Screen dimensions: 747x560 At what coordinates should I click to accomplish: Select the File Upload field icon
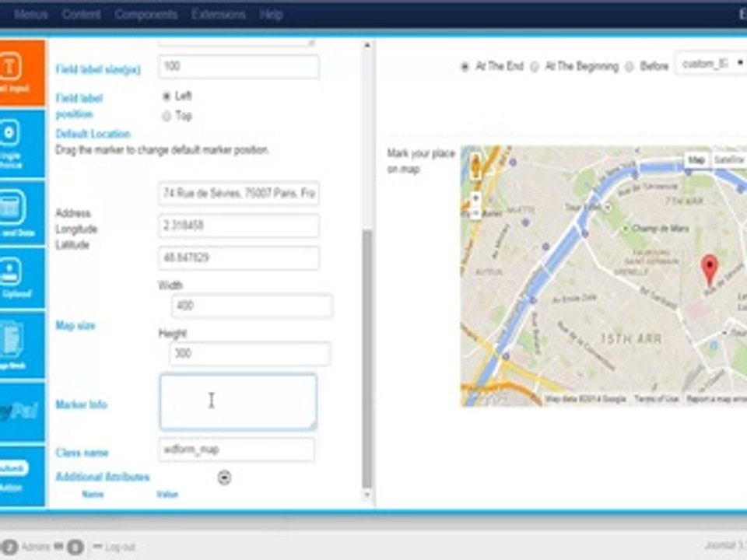21,278
